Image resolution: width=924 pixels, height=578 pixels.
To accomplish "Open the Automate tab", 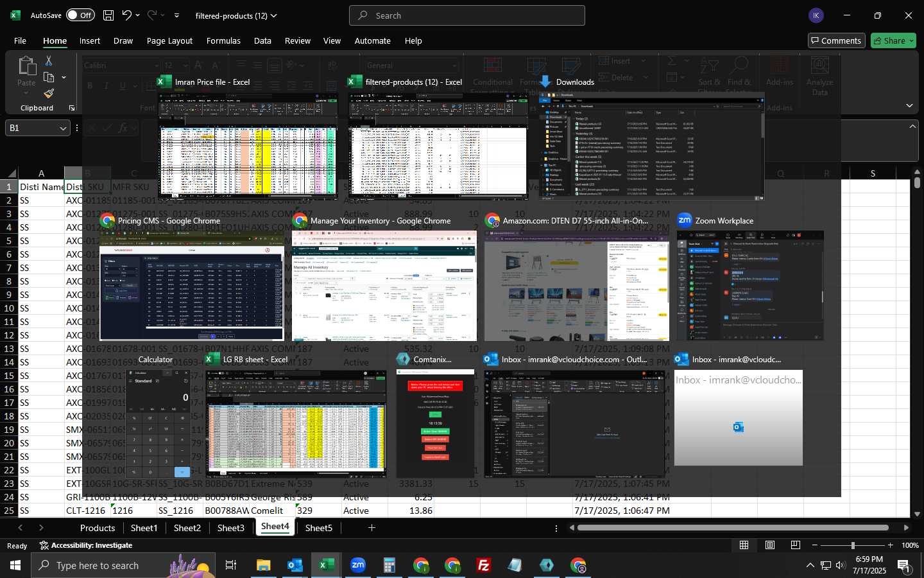I will (372, 40).
